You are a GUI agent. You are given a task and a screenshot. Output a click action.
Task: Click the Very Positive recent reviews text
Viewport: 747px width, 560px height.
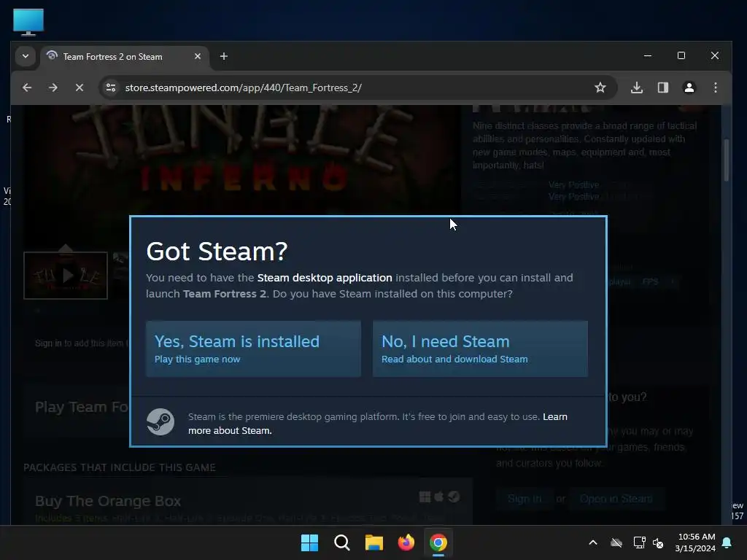pyautogui.click(x=573, y=184)
